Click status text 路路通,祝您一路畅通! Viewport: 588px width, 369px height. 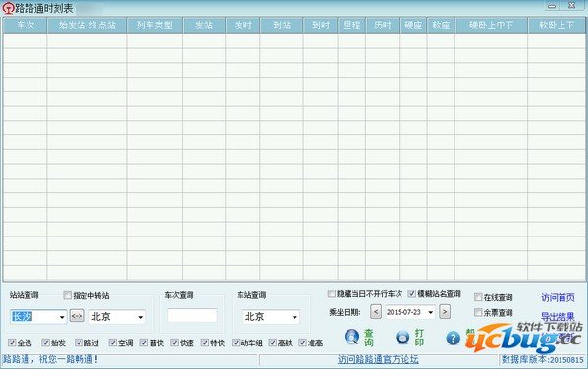[x=51, y=359]
